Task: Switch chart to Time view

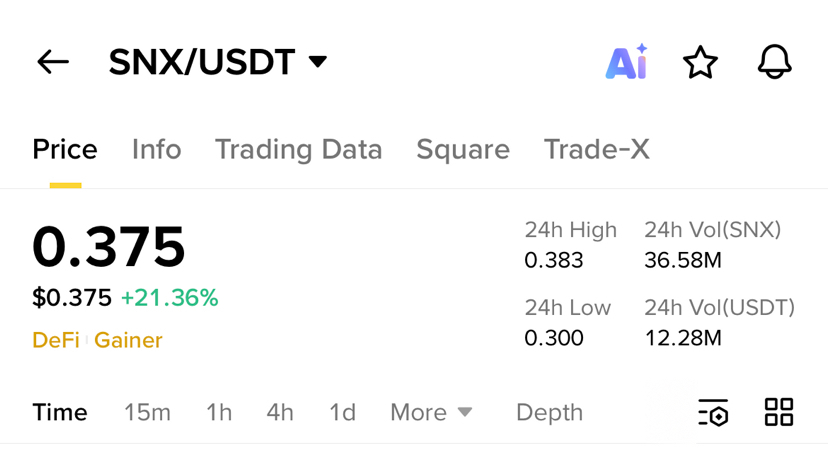Action: pos(60,412)
